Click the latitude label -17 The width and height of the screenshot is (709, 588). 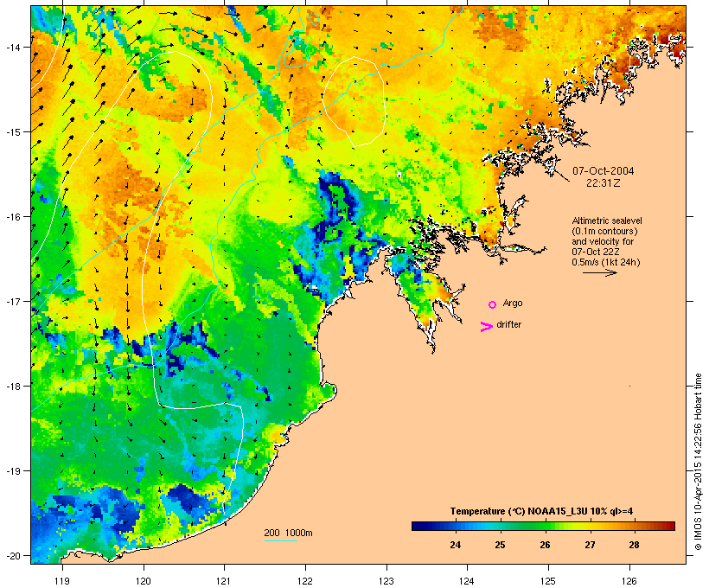coord(12,301)
